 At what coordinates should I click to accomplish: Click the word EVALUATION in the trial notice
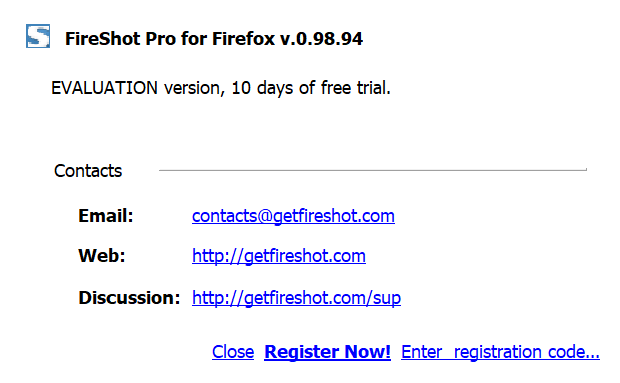104,88
